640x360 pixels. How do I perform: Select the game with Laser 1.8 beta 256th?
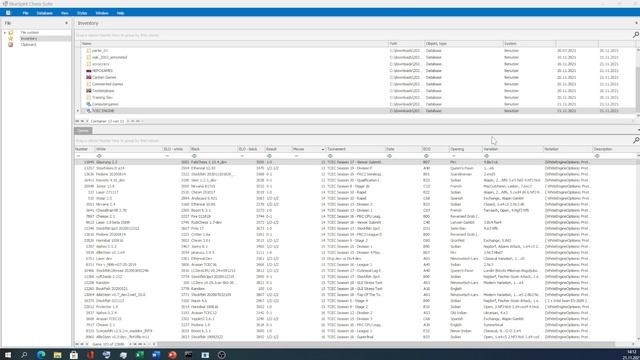pyautogui.click(x=356, y=222)
